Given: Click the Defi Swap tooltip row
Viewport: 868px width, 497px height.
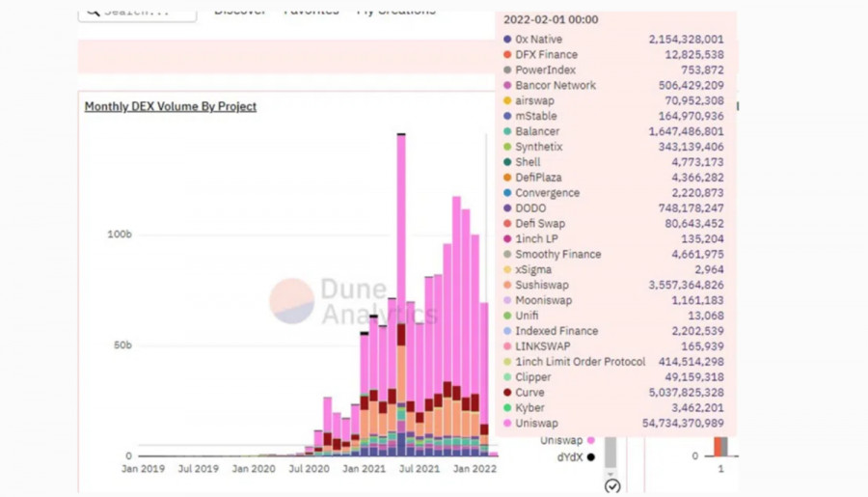Looking at the screenshot, I should (x=613, y=223).
